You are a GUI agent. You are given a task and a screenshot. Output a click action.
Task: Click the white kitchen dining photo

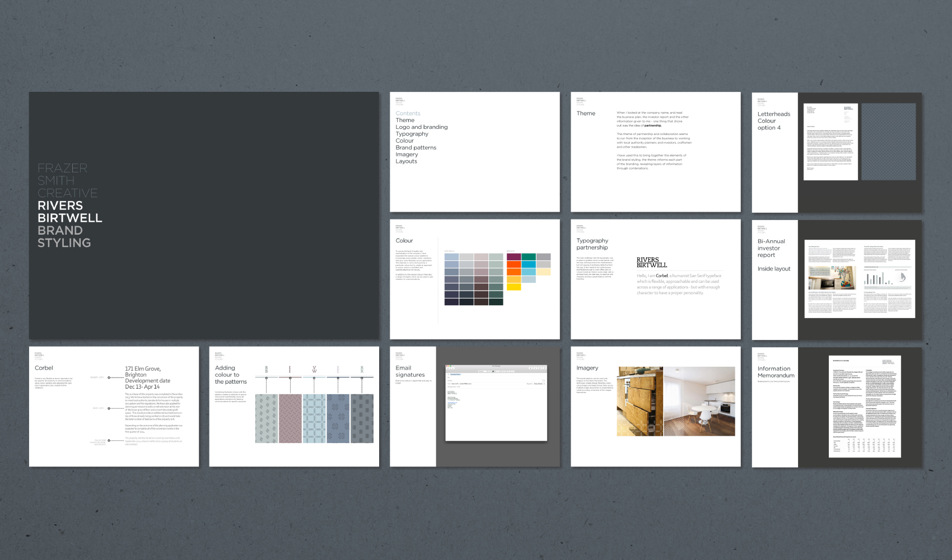[x=699, y=401]
